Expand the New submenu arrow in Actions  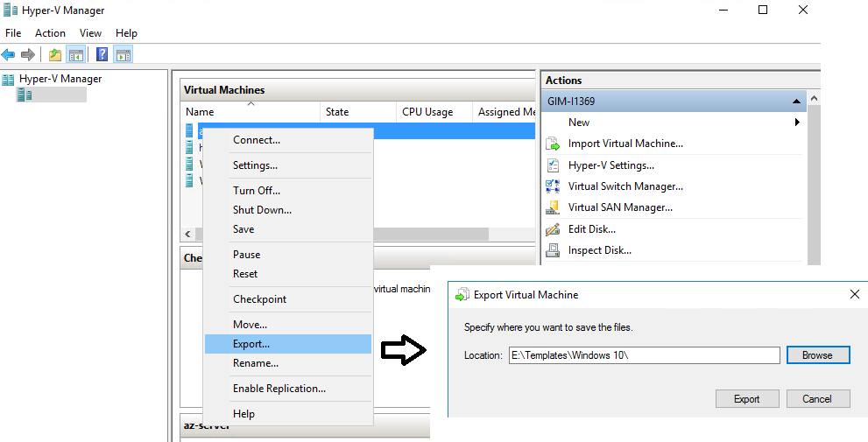point(797,123)
